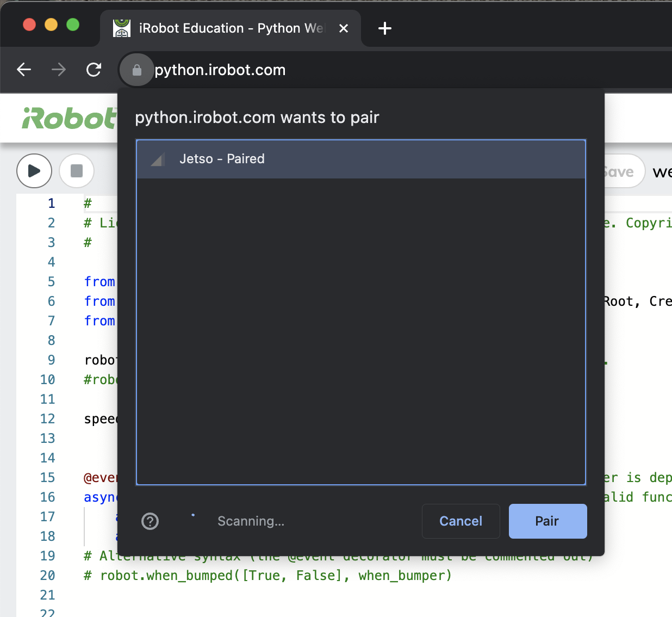The image size is (672, 617).
Task: Stop the running program
Action: [x=77, y=171]
